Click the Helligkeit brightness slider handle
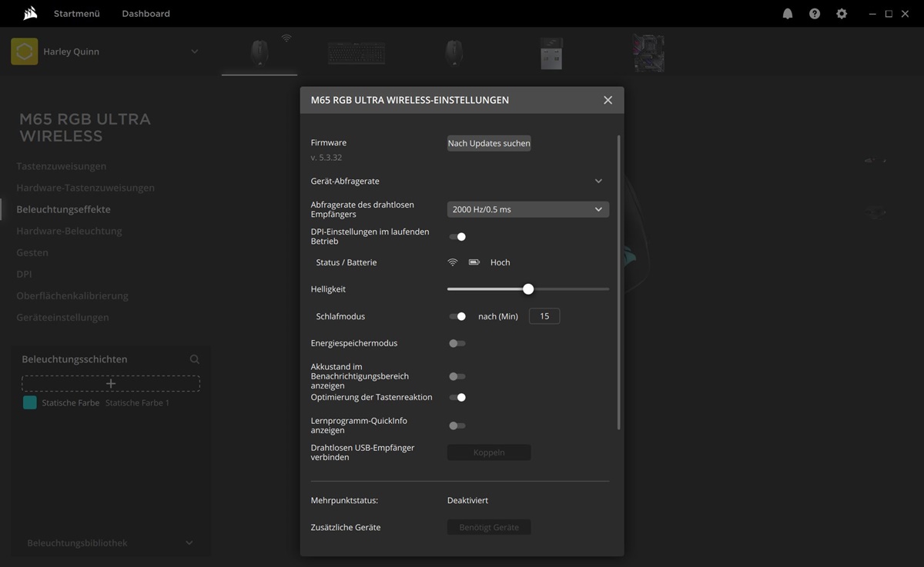 point(528,289)
